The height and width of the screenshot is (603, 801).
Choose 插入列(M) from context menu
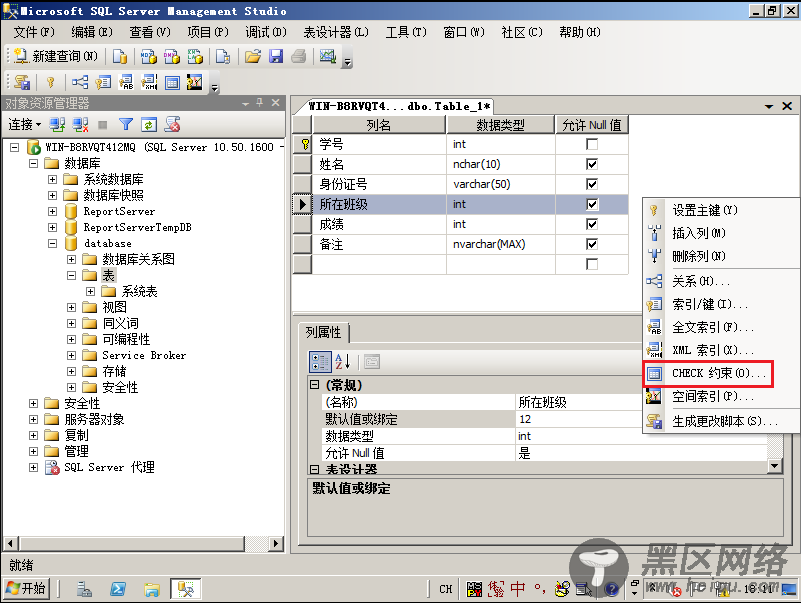coord(698,233)
